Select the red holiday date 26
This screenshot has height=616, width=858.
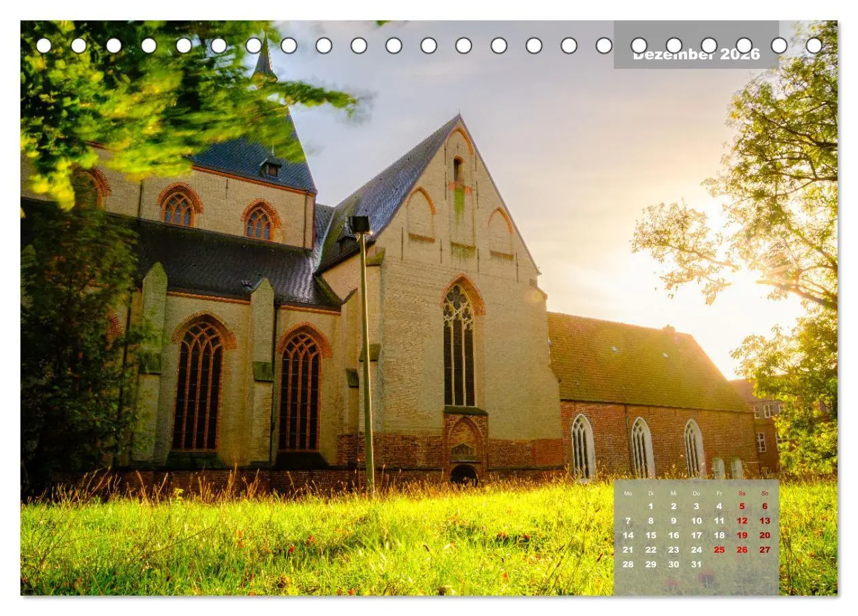click(742, 549)
